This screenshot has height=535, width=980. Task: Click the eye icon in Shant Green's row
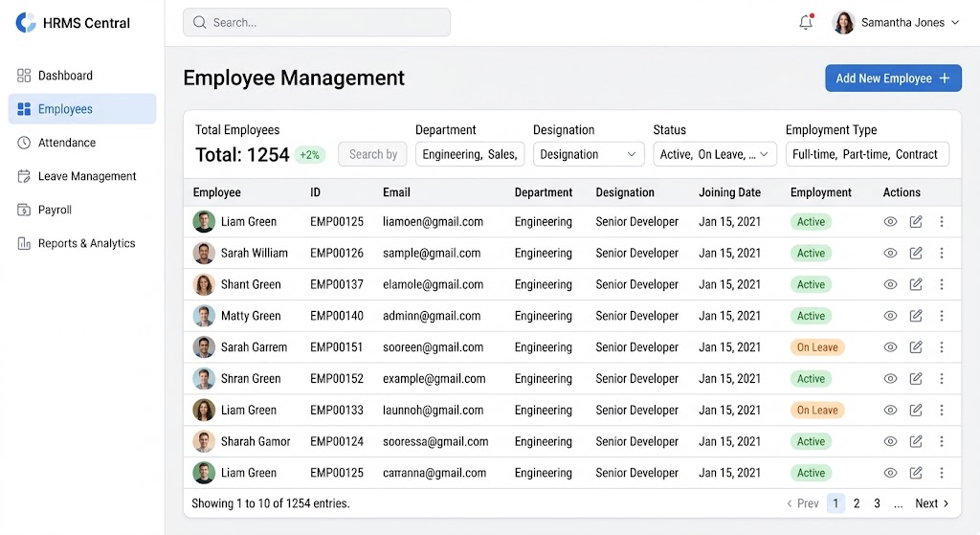tap(890, 284)
